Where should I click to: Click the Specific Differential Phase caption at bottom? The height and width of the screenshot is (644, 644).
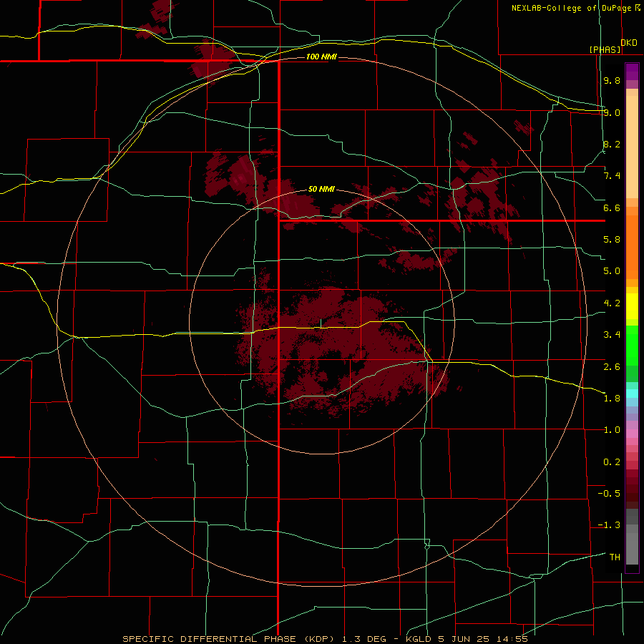point(326,639)
